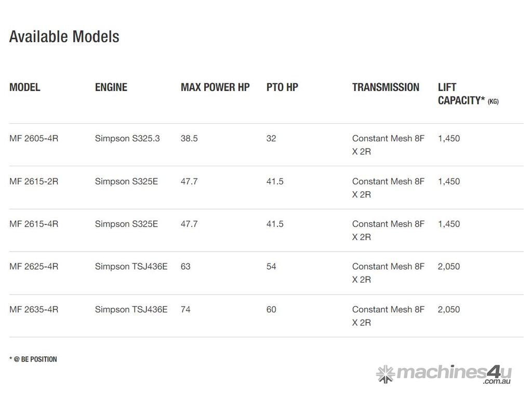This screenshot has height=399, width=532.
Task: Select the 54 PTO HP value
Action: tap(271, 267)
